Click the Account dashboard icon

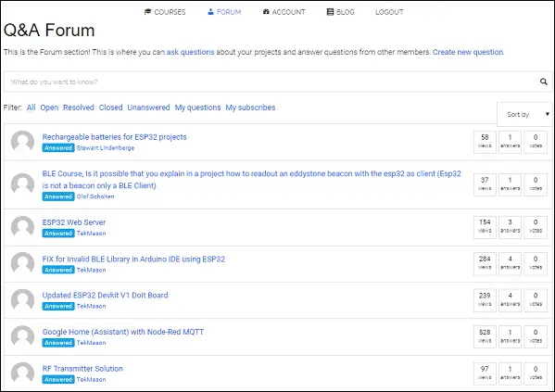(266, 12)
